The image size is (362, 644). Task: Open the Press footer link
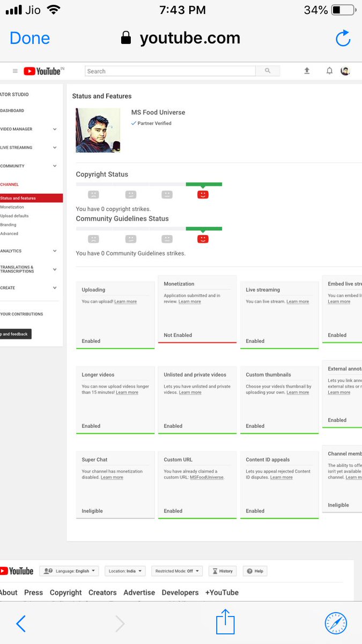[33, 592]
